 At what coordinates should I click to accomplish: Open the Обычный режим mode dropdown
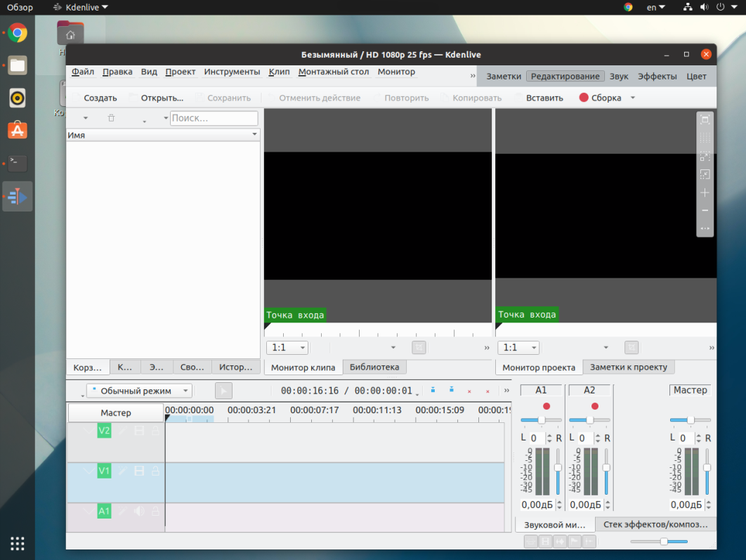(139, 391)
